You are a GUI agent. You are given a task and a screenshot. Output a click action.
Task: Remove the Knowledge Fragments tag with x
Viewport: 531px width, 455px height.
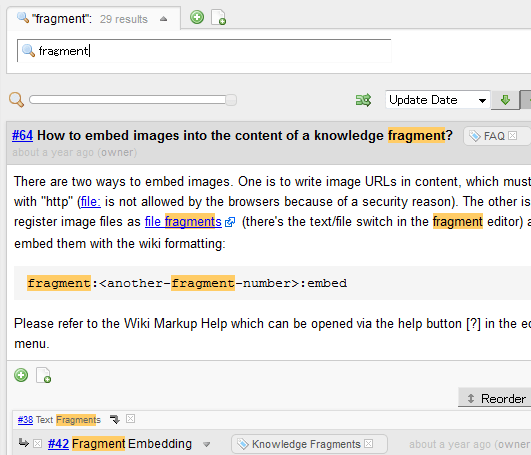pos(368,443)
